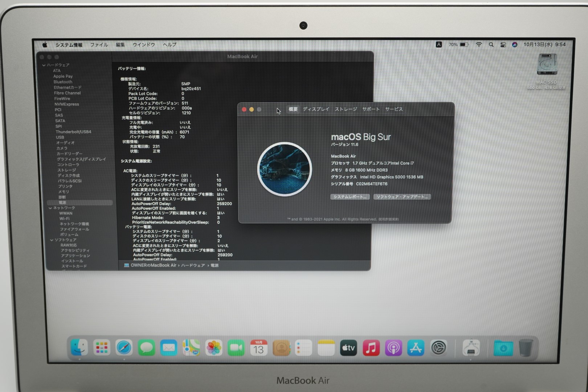The image size is (588, 392).
Task: Open Contacts app in the Dock
Action: (281, 348)
